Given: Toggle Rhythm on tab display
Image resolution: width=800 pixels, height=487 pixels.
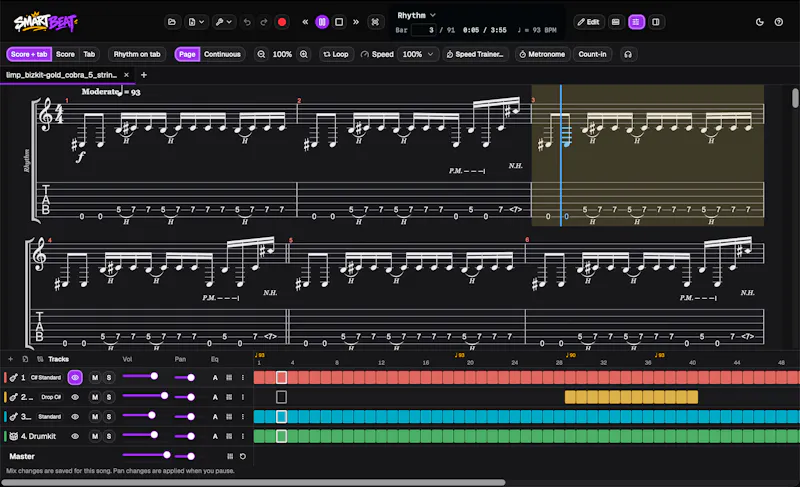Looking at the screenshot, I should [137, 54].
